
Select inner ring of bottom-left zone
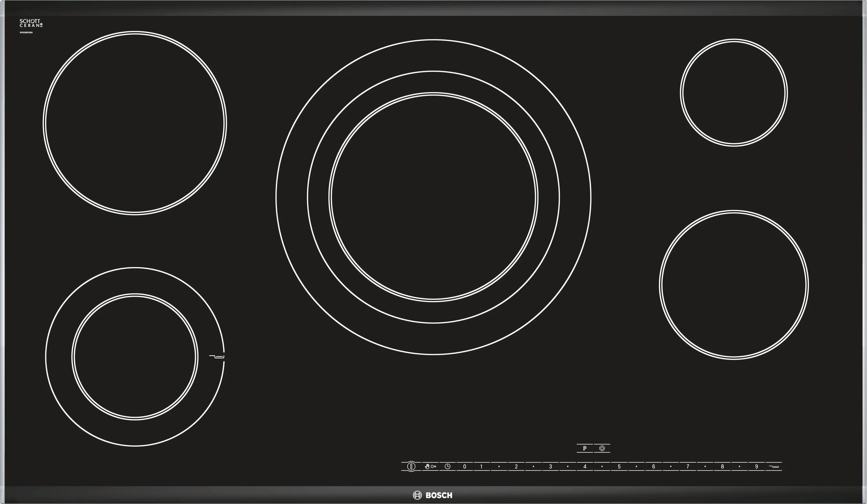point(135,356)
